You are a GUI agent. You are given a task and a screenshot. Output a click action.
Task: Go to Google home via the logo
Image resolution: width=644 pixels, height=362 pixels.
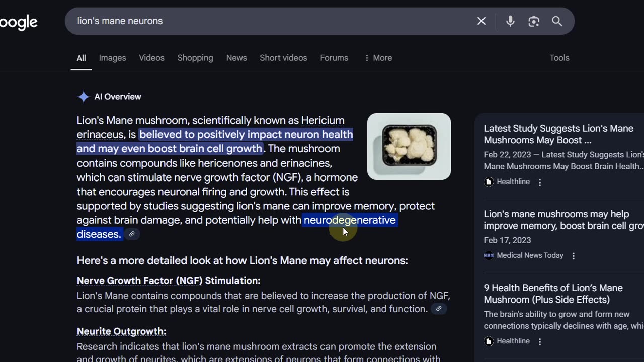pyautogui.click(x=19, y=23)
